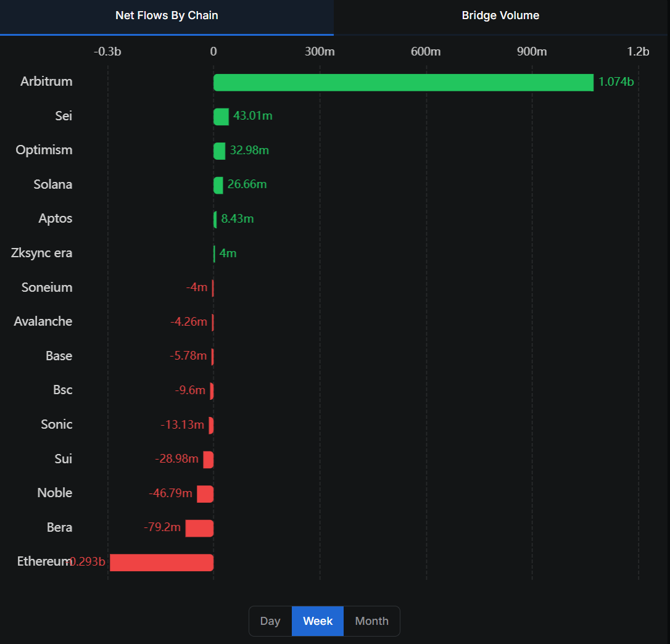
Task: Open the Bridge Volume tab
Action: tap(500, 17)
